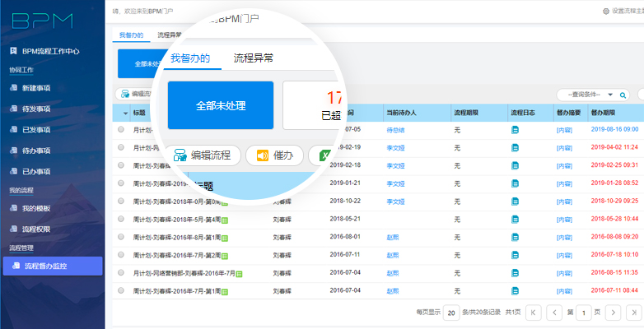Viewport: 644px width, 329px height.
Task: Open flow log icon in first row
Action: point(515,130)
